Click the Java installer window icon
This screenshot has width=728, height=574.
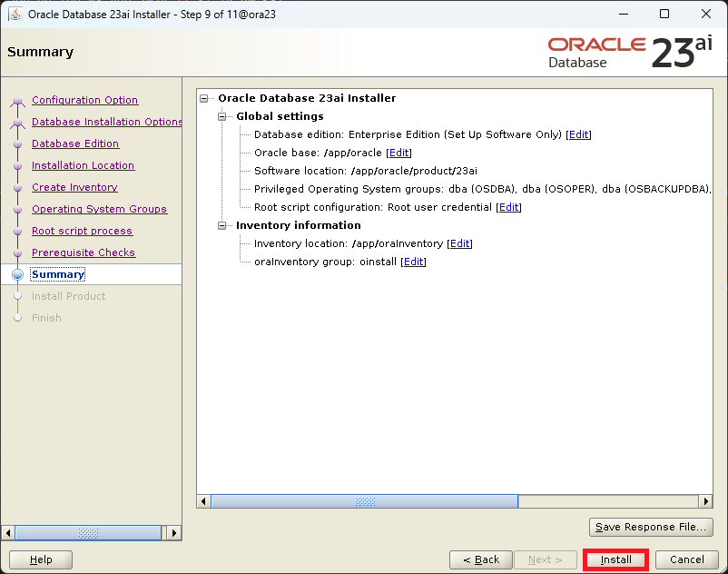tap(15, 15)
